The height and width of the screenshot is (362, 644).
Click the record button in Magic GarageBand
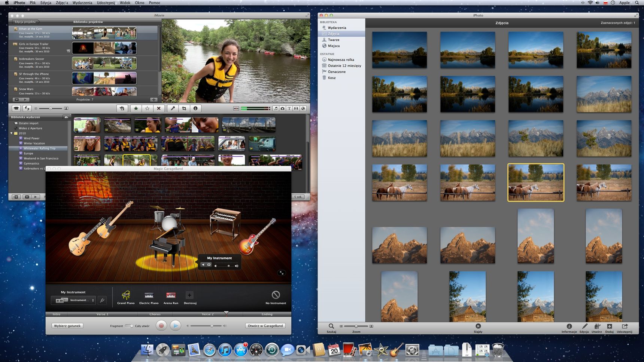point(161,326)
